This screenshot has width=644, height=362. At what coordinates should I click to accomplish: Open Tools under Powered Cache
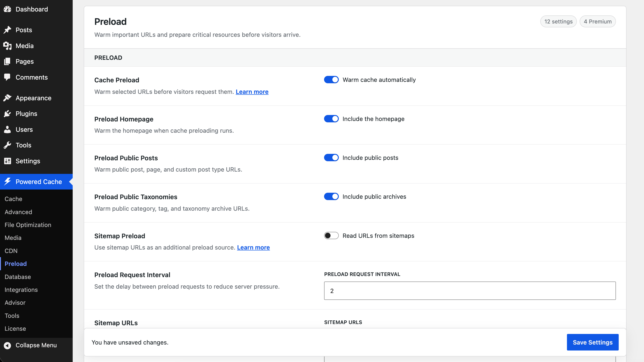click(x=12, y=316)
